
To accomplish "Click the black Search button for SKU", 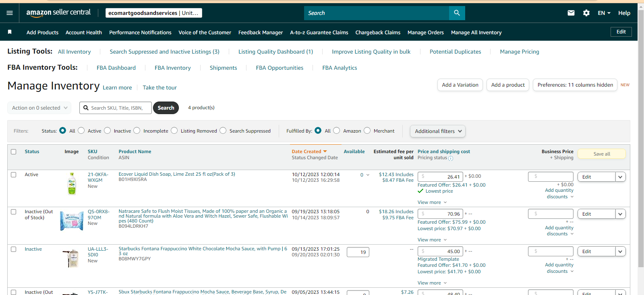I will [166, 108].
